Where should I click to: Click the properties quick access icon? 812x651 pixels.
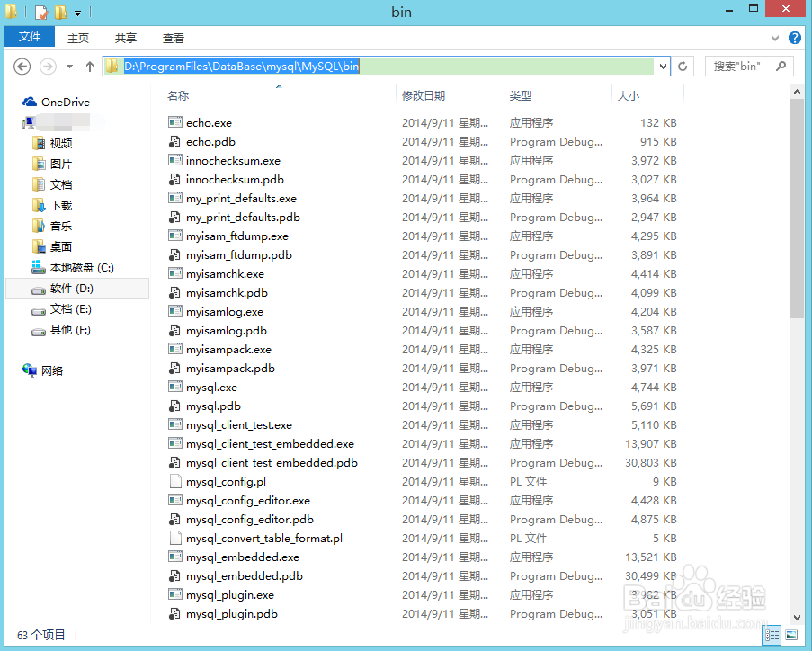coord(41,12)
